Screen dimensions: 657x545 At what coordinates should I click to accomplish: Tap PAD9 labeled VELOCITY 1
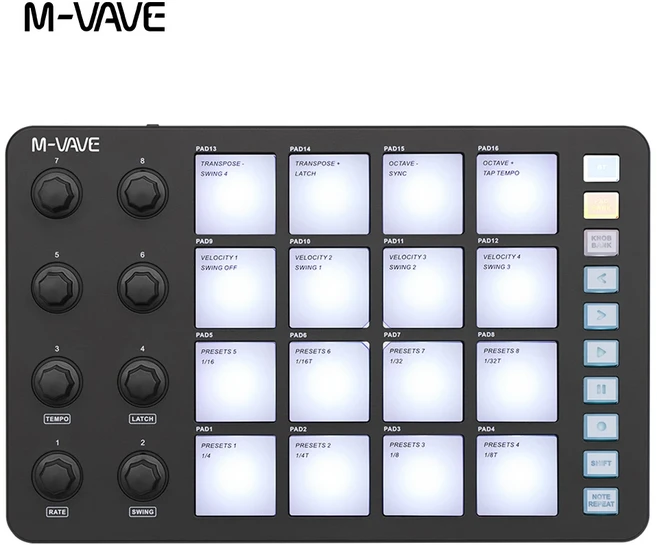tap(235, 288)
